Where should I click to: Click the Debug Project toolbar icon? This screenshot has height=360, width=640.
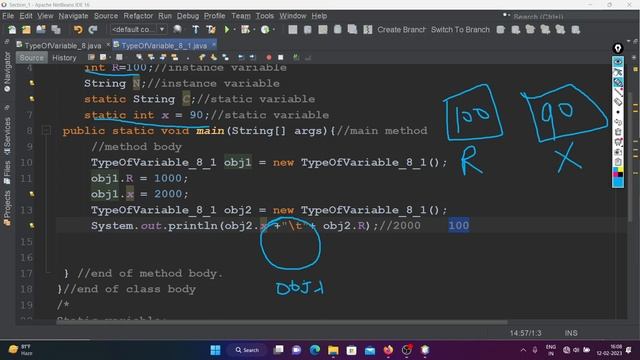pyautogui.click(x=245, y=29)
